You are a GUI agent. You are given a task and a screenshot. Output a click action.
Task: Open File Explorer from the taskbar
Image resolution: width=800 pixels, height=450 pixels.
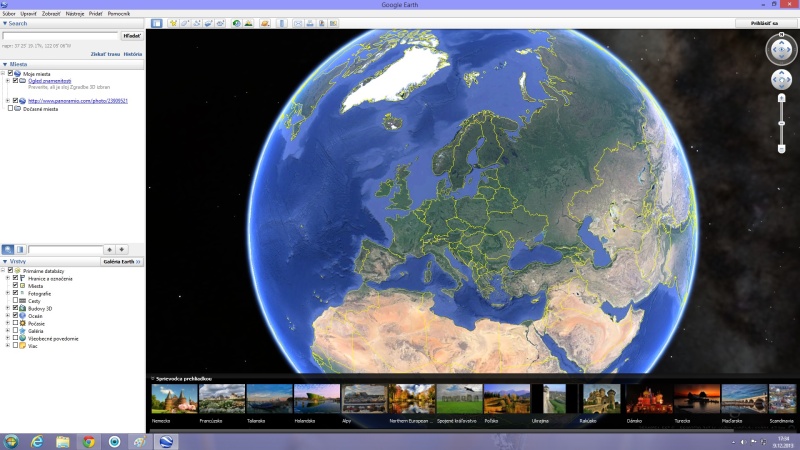63,441
